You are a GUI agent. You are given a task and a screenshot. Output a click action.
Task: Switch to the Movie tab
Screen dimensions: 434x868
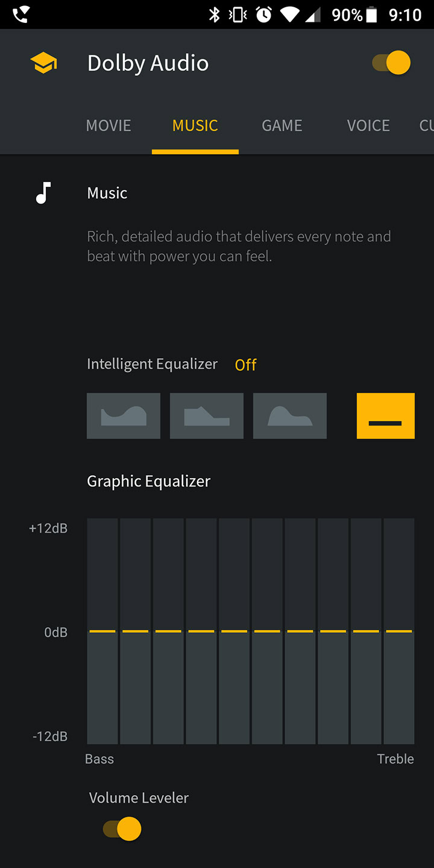coord(108,125)
